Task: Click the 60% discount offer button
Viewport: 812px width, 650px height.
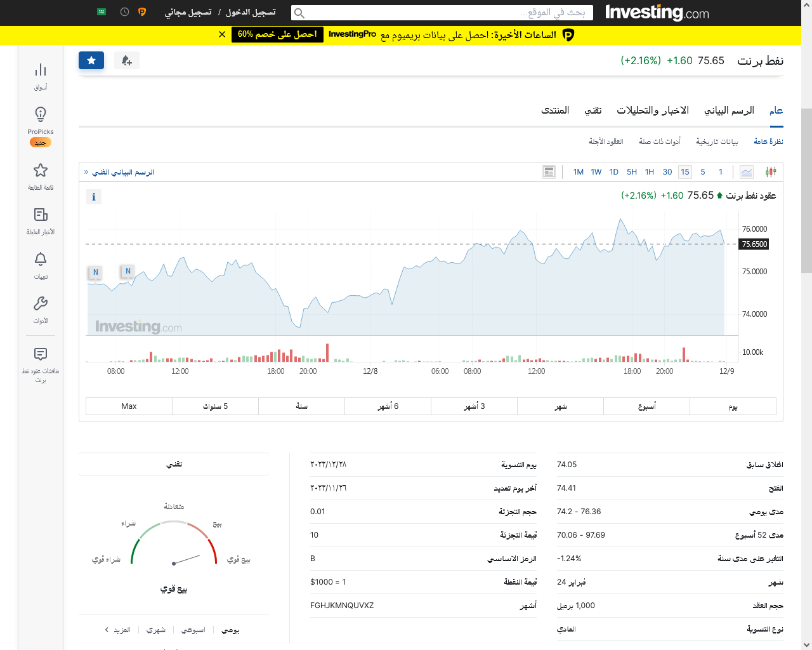Action: point(277,34)
